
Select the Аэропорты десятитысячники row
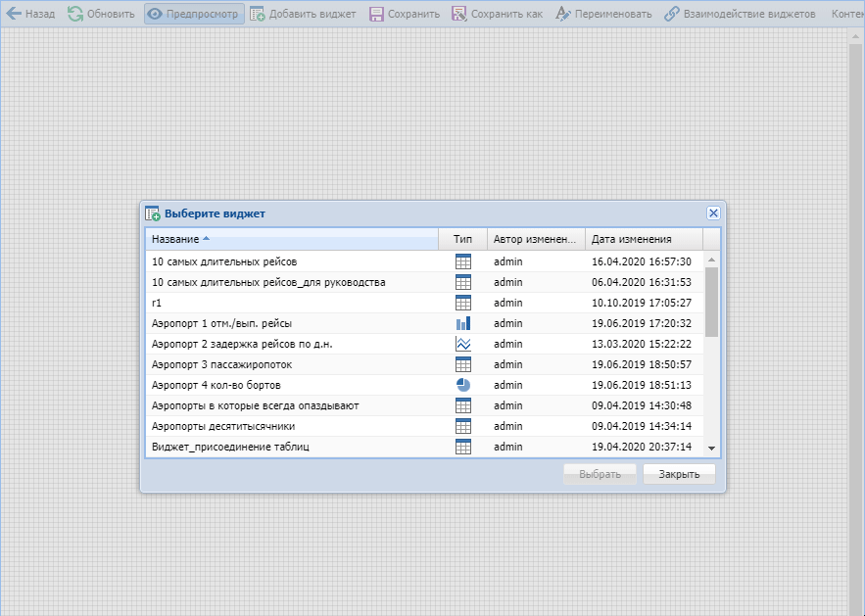click(425, 426)
